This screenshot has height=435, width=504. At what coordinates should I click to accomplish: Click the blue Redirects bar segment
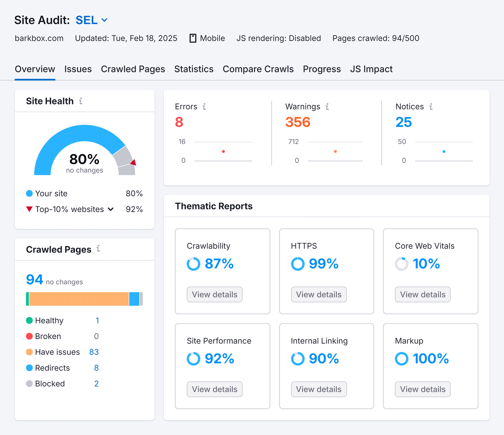(134, 299)
